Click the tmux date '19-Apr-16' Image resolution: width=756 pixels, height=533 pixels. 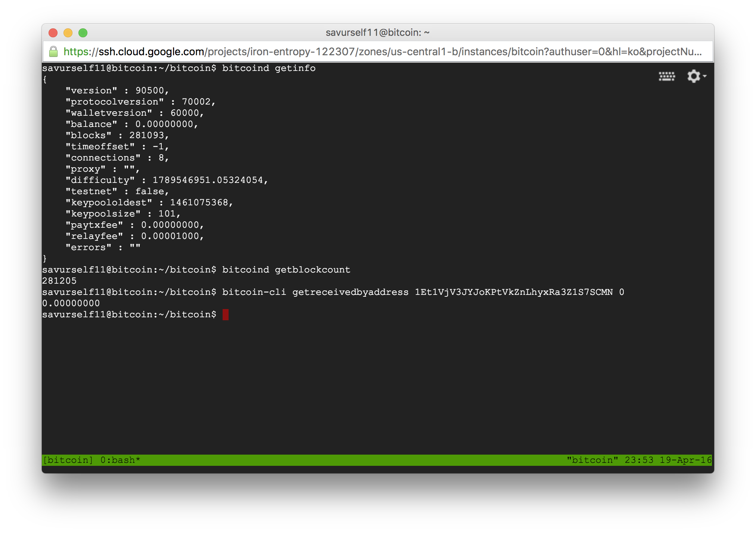click(686, 460)
